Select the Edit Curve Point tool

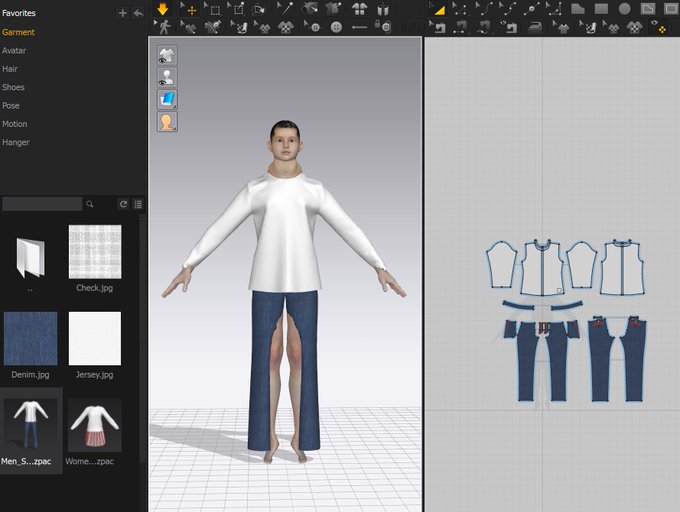(x=507, y=9)
